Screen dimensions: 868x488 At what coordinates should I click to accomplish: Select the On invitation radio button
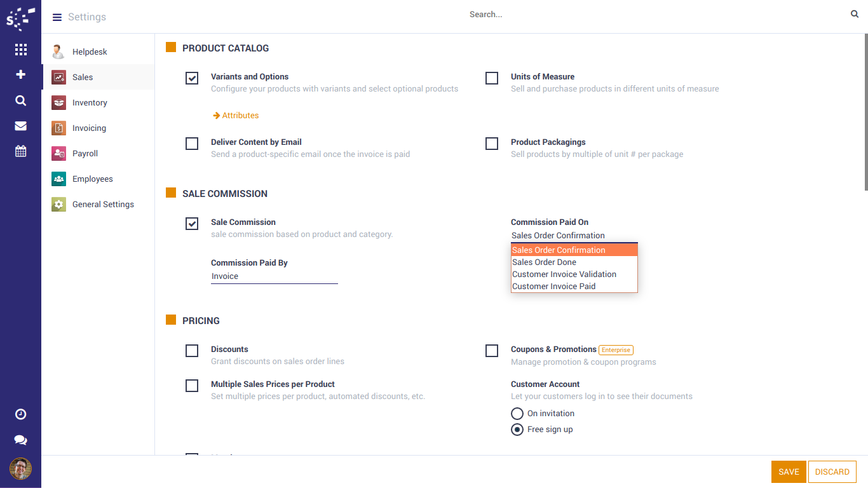[x=517, y=414]
